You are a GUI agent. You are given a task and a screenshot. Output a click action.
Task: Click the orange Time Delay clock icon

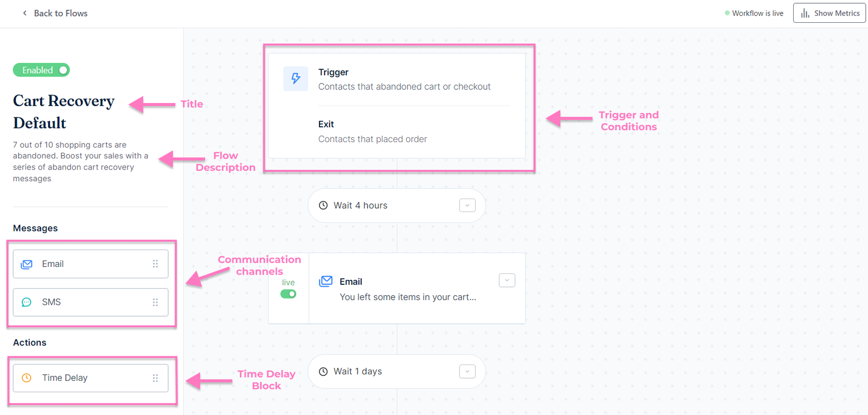[x=27, y=378]
